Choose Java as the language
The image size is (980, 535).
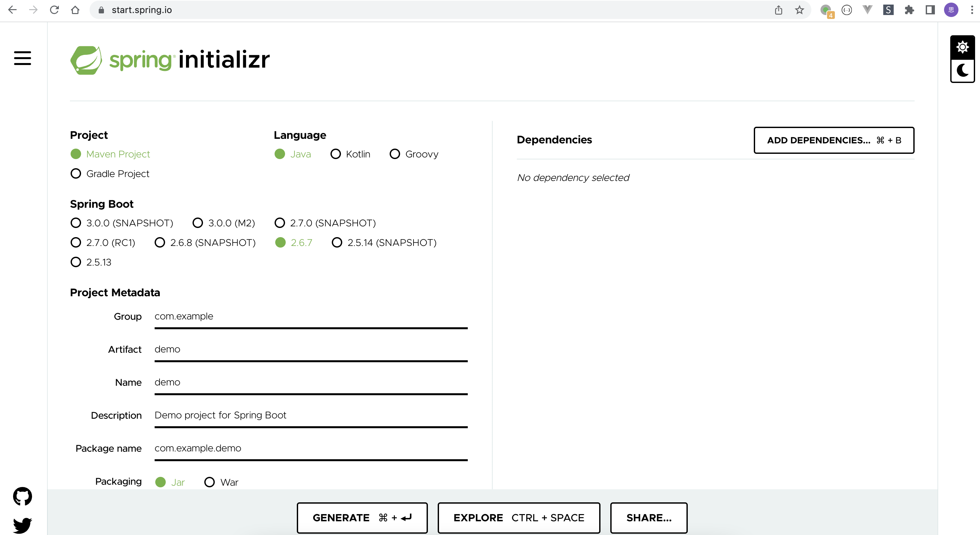(x=293, y=154)
